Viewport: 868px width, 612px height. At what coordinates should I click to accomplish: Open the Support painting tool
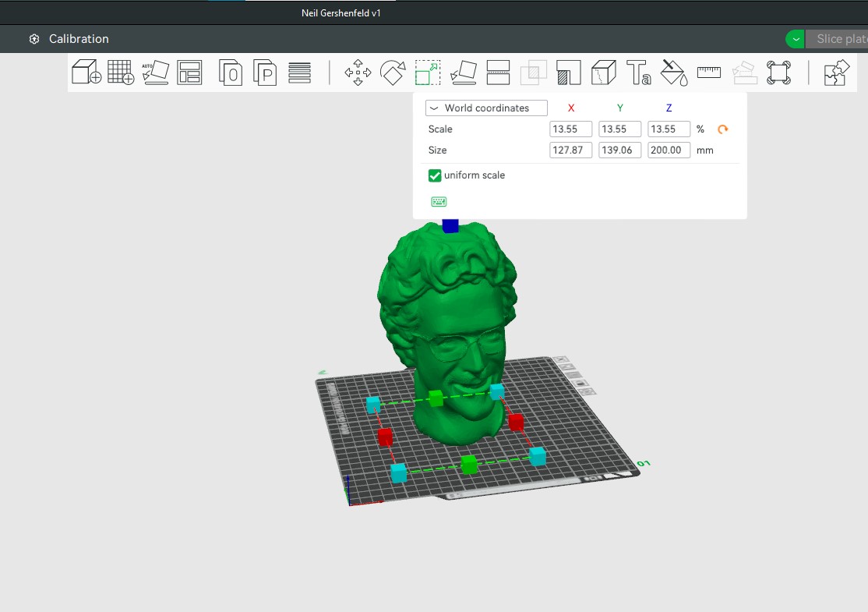(x=569, y=73)
